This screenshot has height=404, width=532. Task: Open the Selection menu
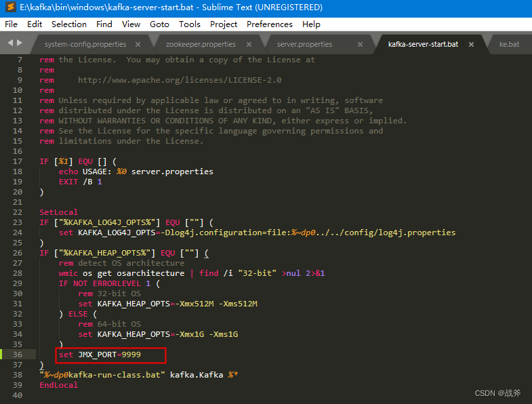point(69,24)
